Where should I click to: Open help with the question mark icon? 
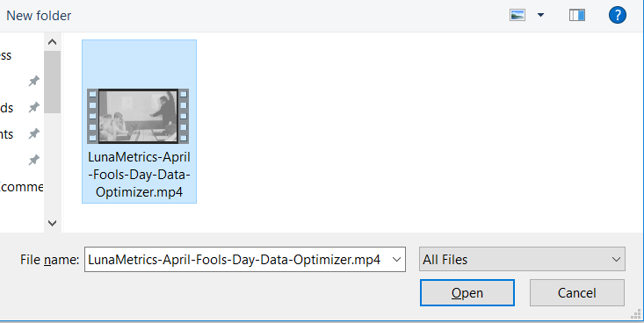618,15
